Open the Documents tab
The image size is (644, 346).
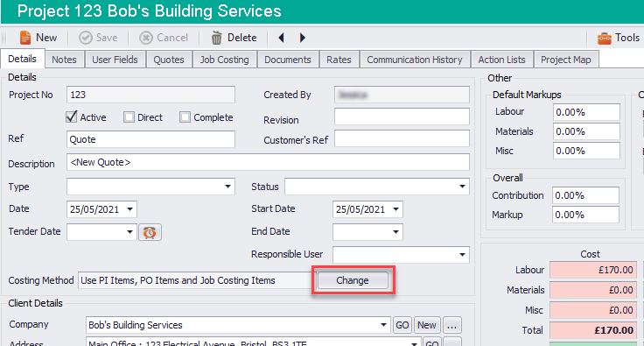(x=288, y=60)
